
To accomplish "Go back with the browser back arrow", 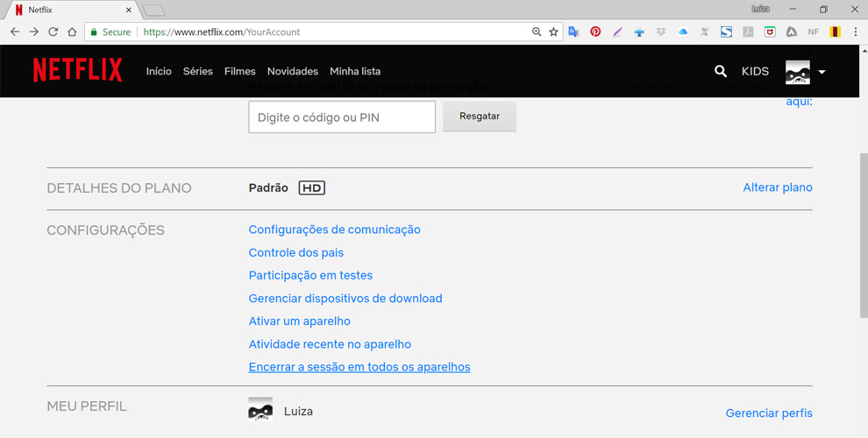I will point(15,32).
